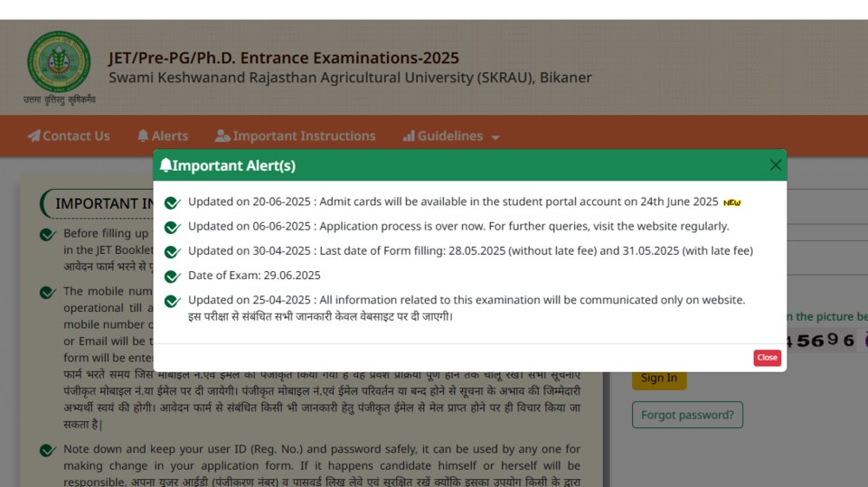The height and width of the screenshot is (487, 868).
Task: Click 'Date of Exam: 29.06.2025' text
Action: [x=254, y=275]
